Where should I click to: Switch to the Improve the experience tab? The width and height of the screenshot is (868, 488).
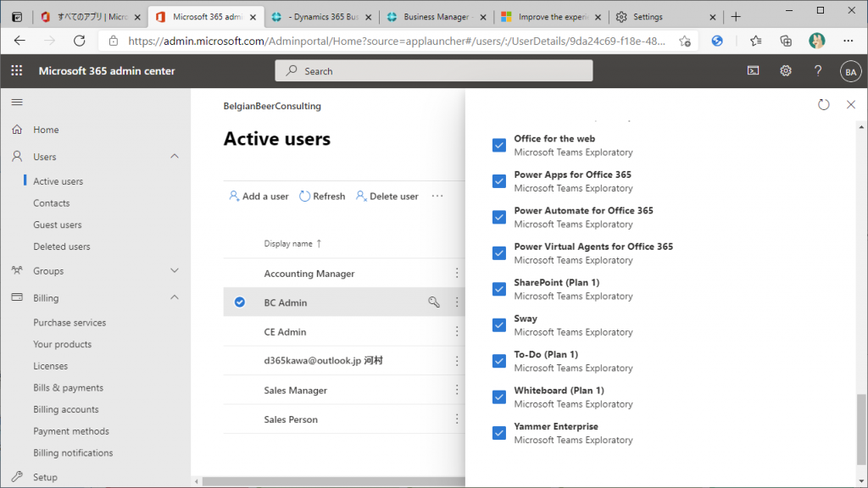point(551,17)
